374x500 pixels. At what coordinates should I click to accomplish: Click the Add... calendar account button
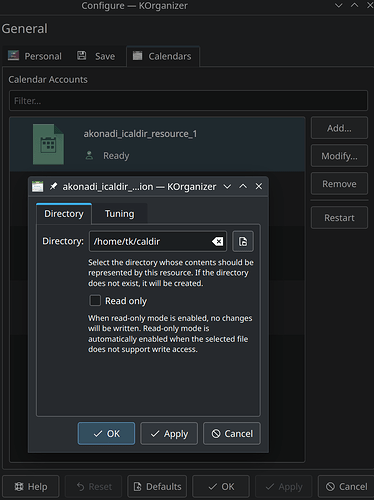tap(339, 128)
